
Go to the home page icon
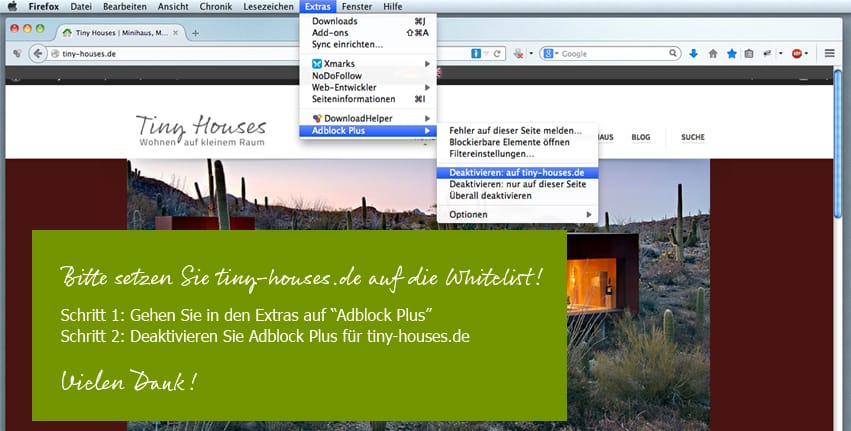point(713,54)
